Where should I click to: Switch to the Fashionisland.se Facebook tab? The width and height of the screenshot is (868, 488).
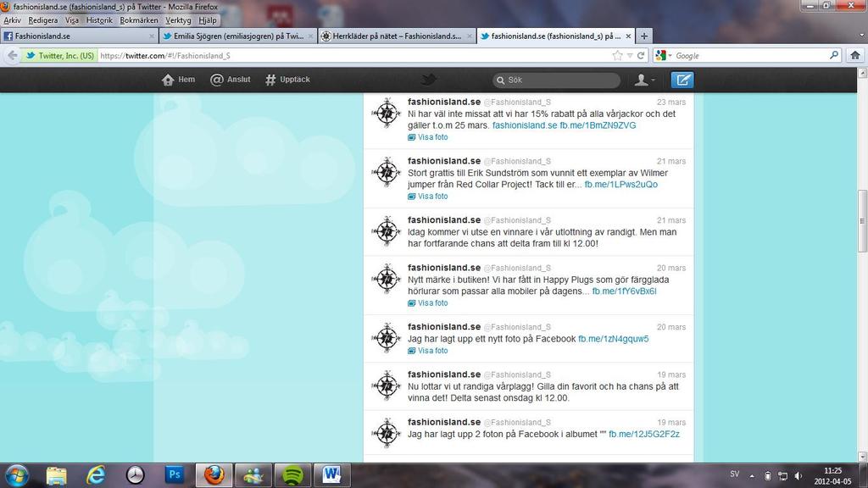(x=79, y=36)
